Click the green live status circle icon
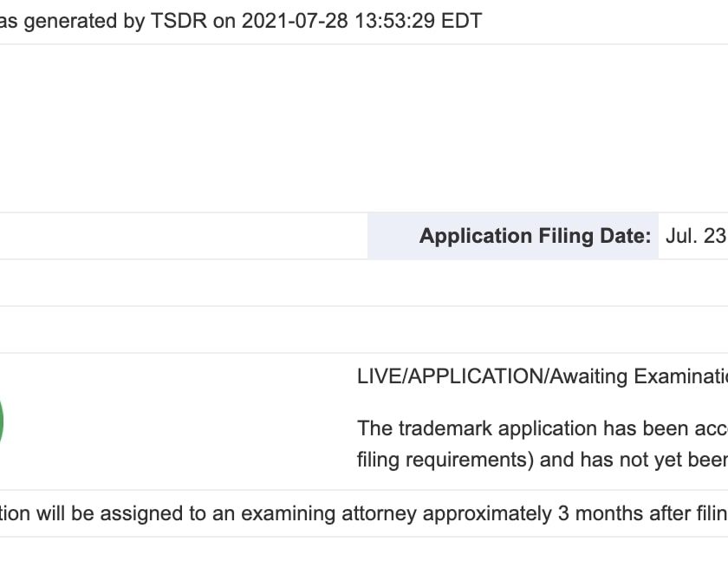 (x=2, y=421)
